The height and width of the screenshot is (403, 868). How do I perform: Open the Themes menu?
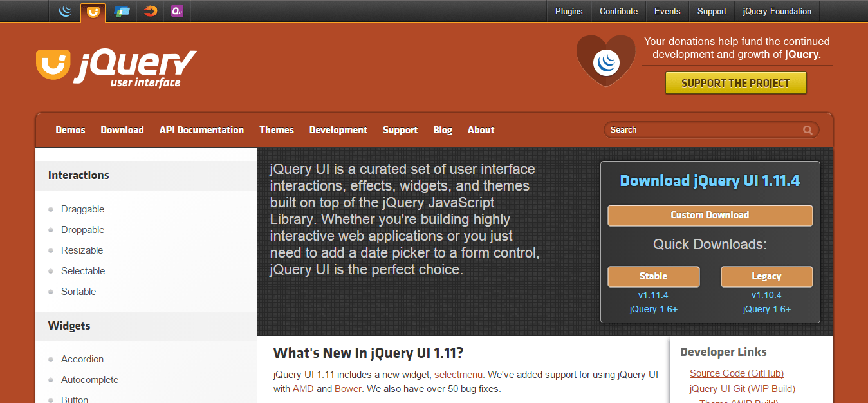tap(276, 129)
